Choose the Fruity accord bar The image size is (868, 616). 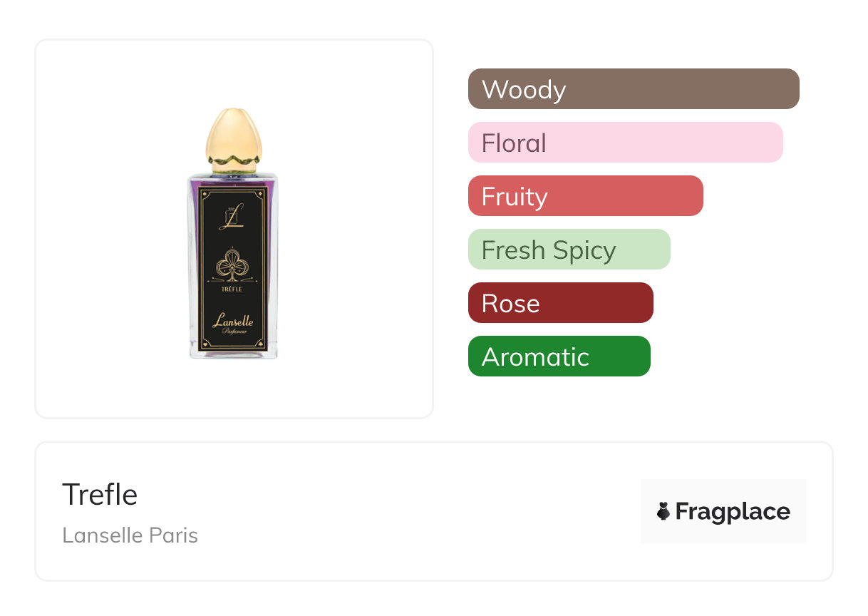click(585, 196)
